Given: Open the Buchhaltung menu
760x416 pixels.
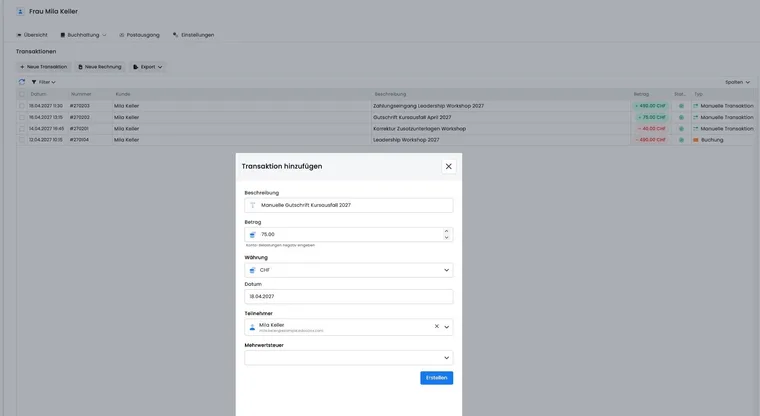Looking at the screenshot, I should coord(83,35).
